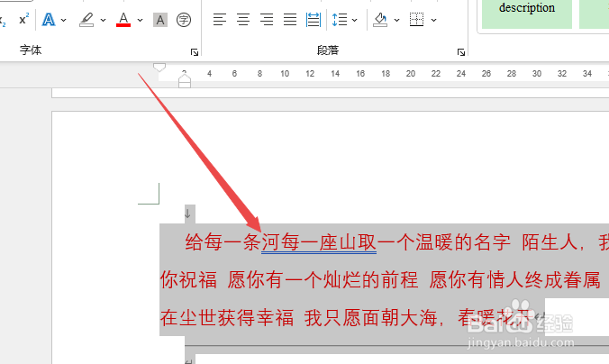Click the 段落 group label
This screenshot has height=364, width=609.
[328, 50]
